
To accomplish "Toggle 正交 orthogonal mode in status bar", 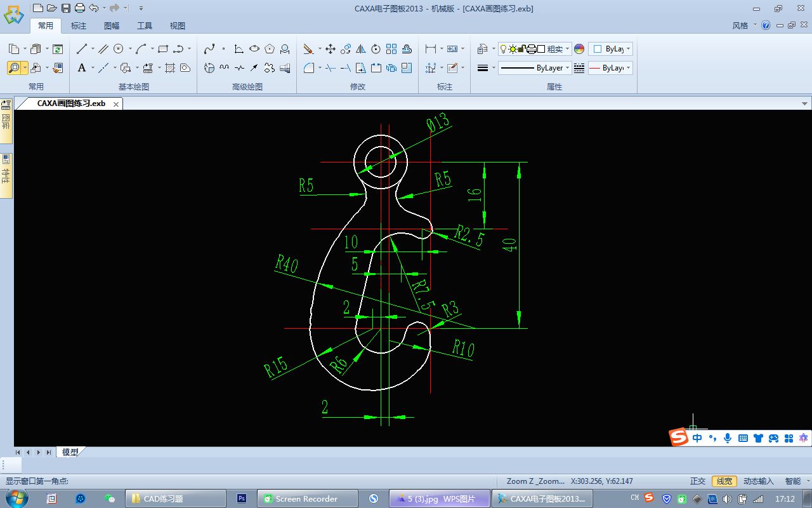I will click(x=698, y=481).
